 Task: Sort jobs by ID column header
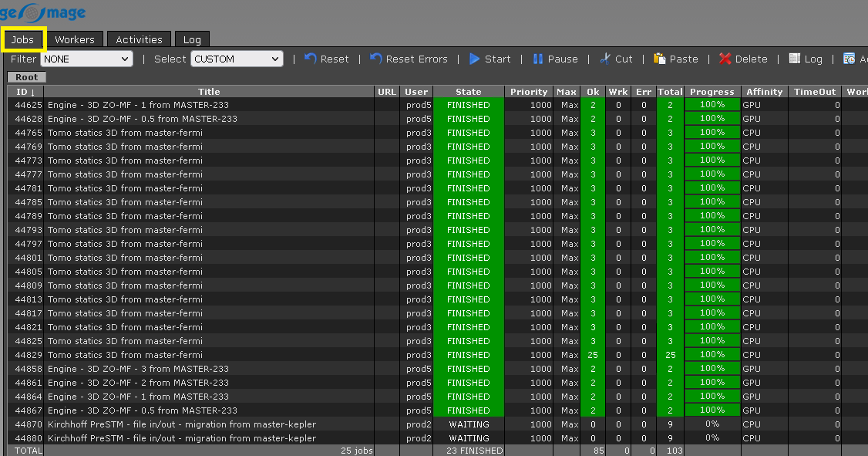coord(25,92)
